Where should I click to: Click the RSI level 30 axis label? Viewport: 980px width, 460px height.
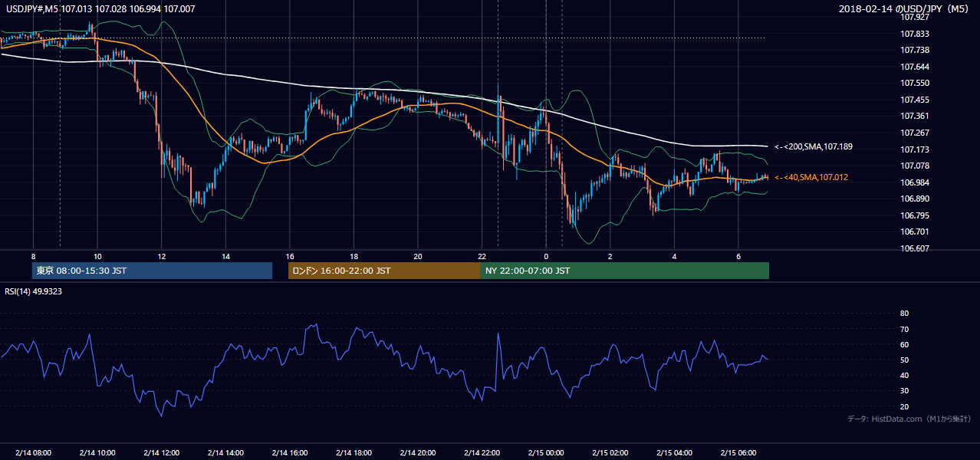point(904,391)
